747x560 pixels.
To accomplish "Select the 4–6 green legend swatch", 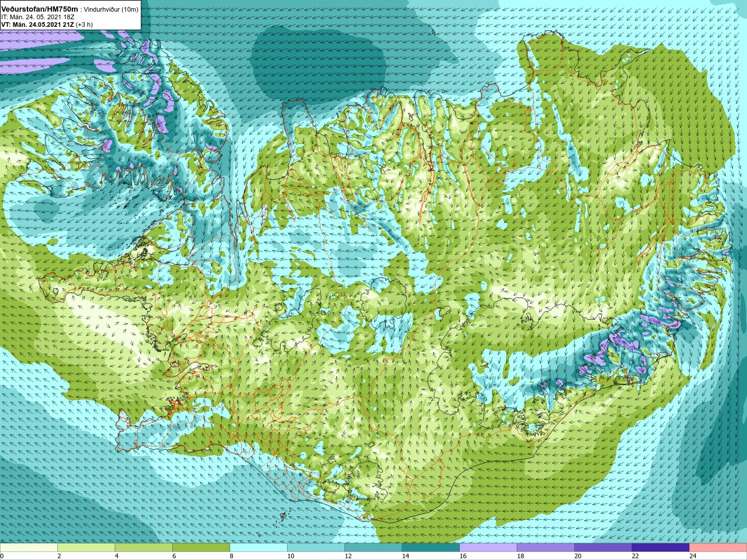I will pyautogui.click(x=144, y=548).
